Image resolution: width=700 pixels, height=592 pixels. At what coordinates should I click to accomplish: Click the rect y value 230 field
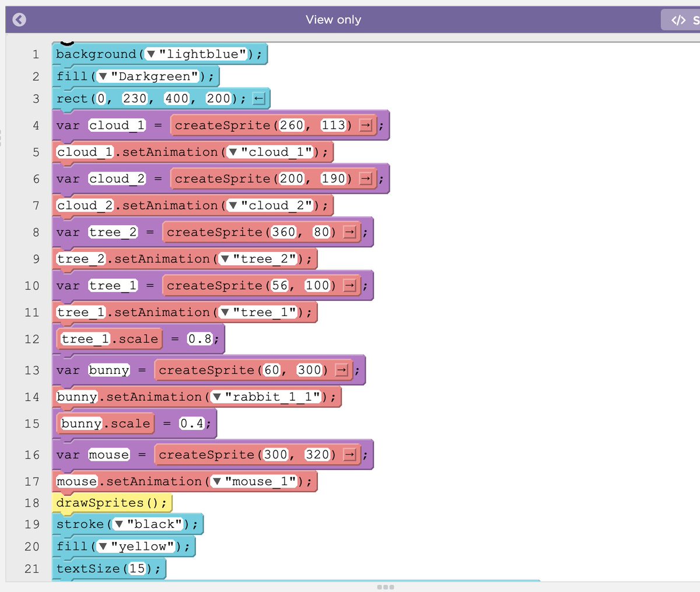click(135, 99)
